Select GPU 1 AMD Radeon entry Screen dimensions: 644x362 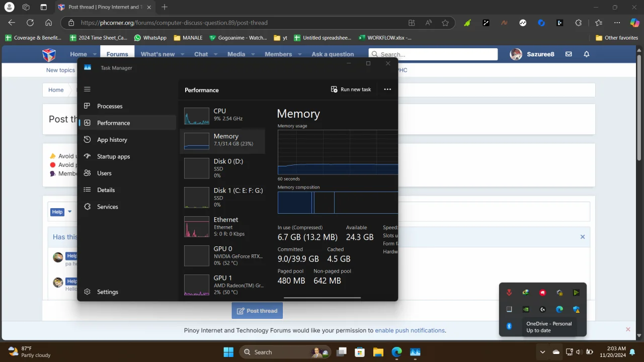click(222, 285)
